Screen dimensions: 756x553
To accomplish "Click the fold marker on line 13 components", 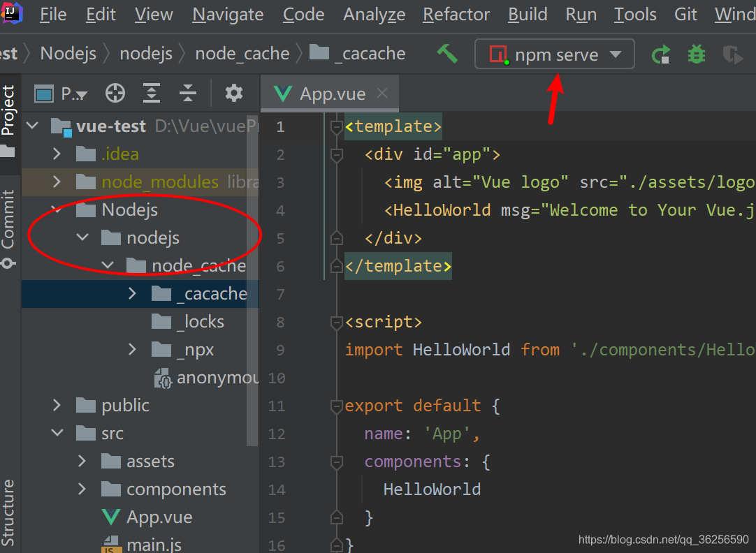I will [337, 462].
